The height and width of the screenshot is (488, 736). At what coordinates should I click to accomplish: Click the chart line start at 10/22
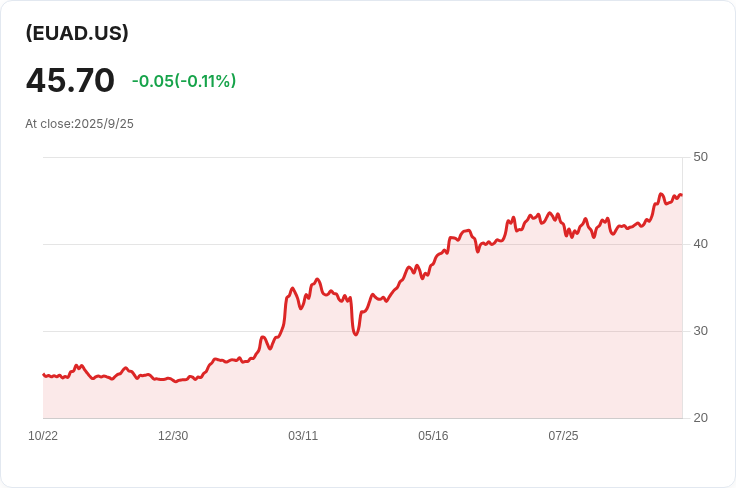(44, 374)
